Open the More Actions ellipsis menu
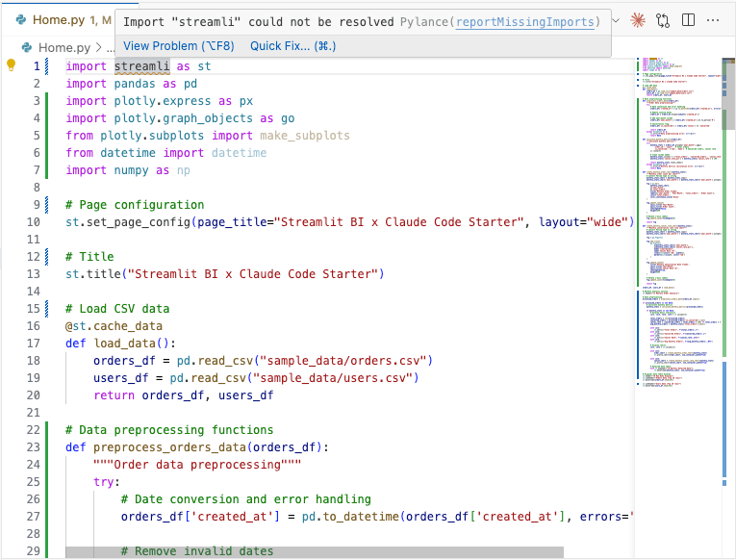736x560 pixels. tap(714, 19)
